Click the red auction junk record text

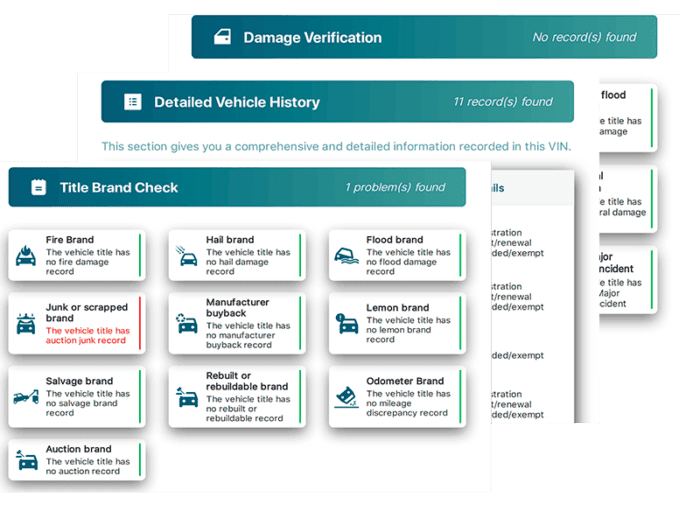88,335
